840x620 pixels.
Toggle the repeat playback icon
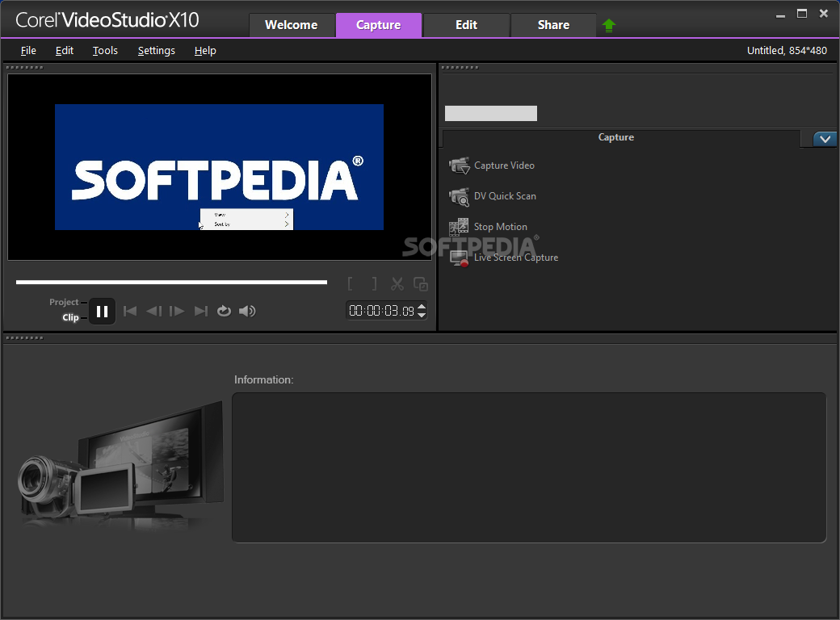click(x=224, y=311)
